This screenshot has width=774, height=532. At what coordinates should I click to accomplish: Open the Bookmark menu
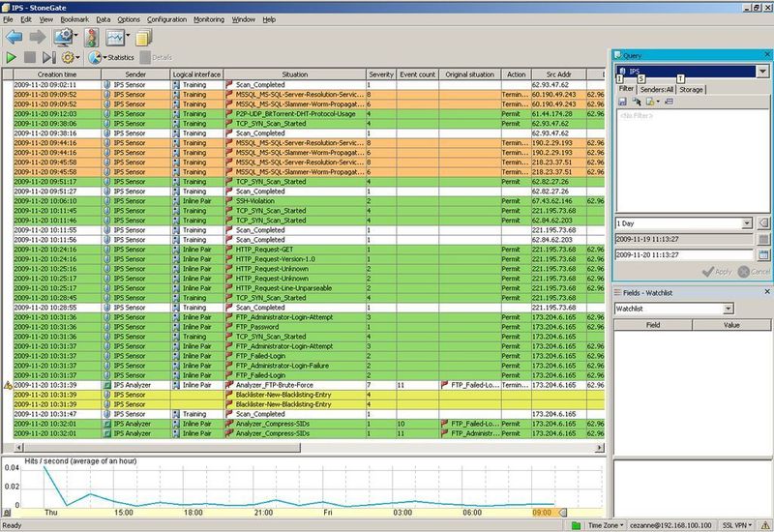coord(74,19)
